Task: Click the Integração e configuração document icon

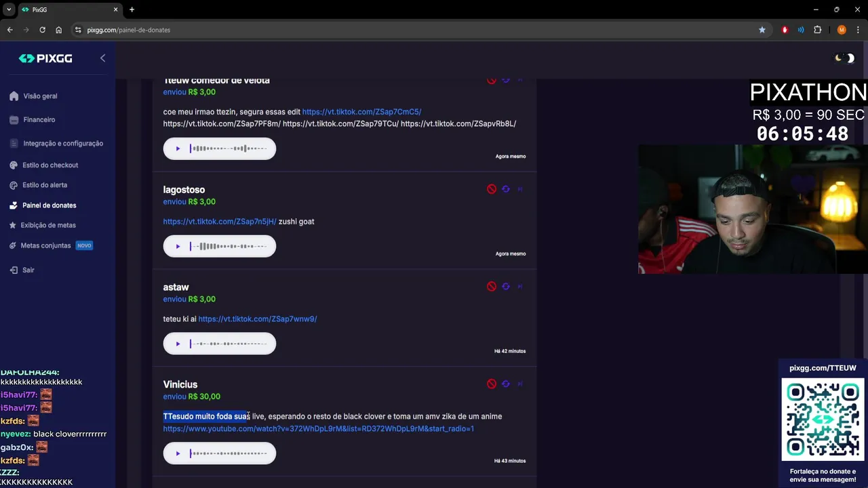Action: [x=14, y=143]
